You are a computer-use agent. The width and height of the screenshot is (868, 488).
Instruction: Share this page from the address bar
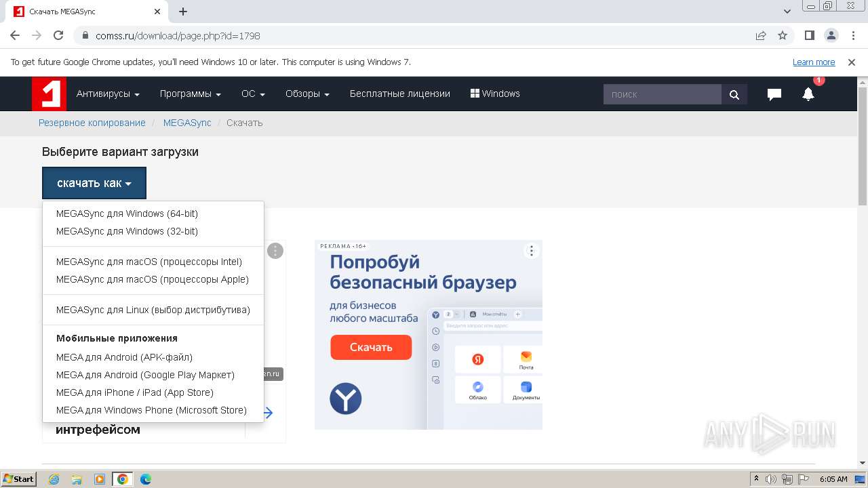coord(761,35)
